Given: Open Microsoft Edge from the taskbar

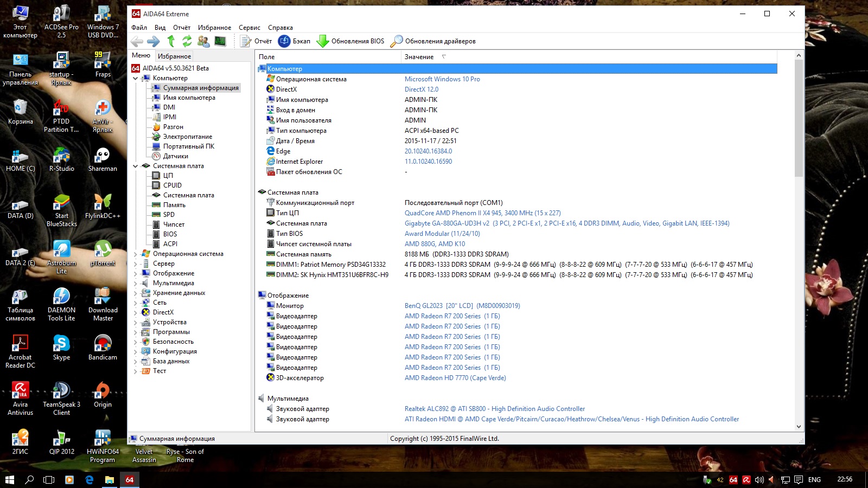Looking at the screenshot, I should [x=90, y=480].
